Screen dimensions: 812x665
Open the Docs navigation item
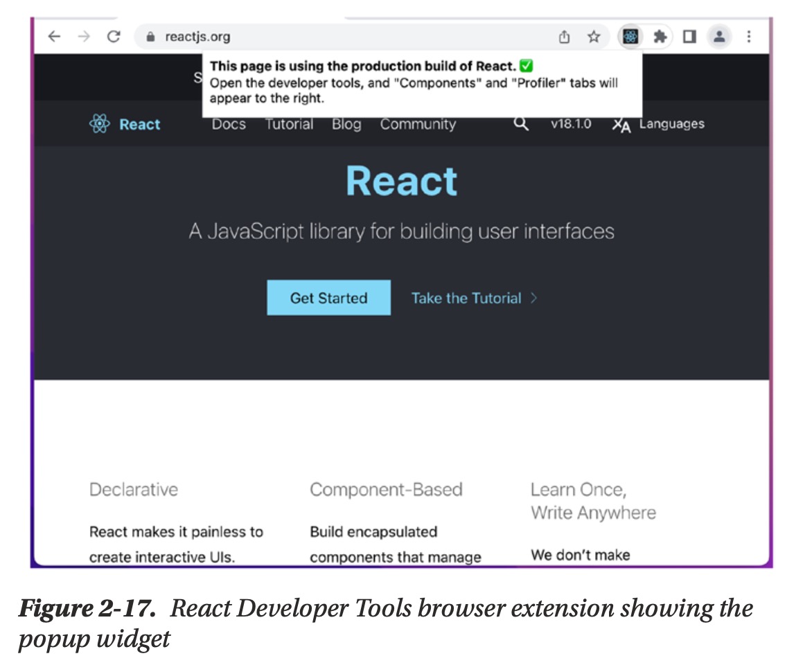(229, 125)
